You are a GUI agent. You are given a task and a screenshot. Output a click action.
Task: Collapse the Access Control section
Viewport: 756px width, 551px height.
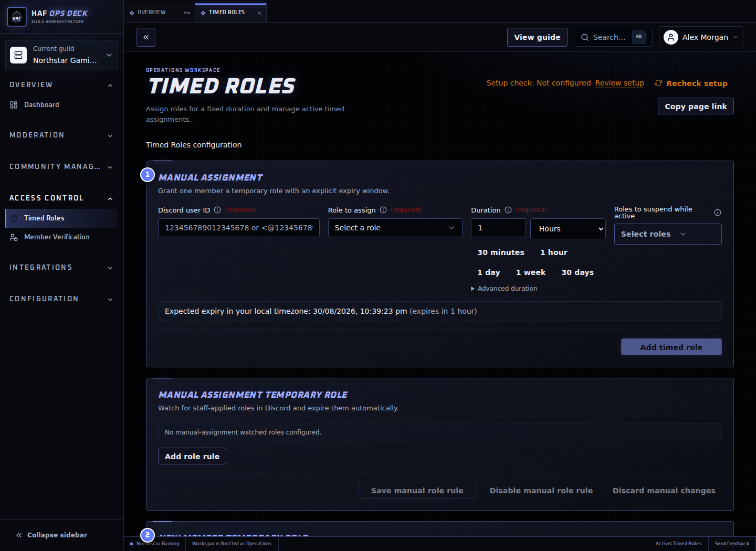tap(61, 198)
